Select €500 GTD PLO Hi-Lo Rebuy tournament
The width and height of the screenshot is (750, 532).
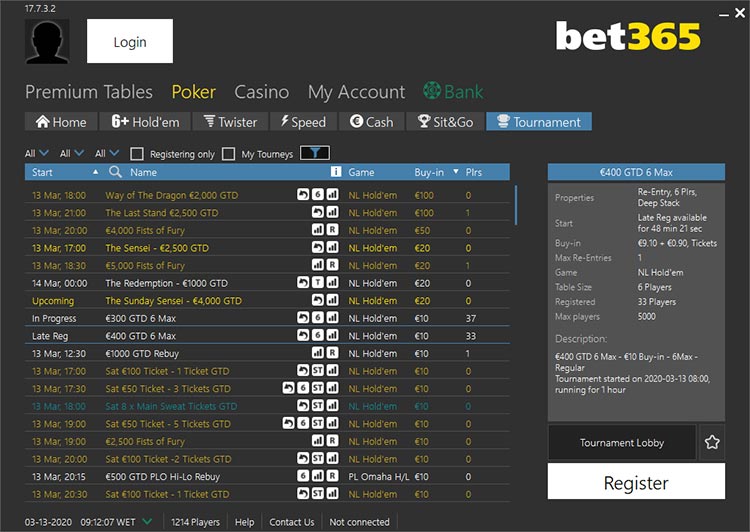tap(267, 477)
